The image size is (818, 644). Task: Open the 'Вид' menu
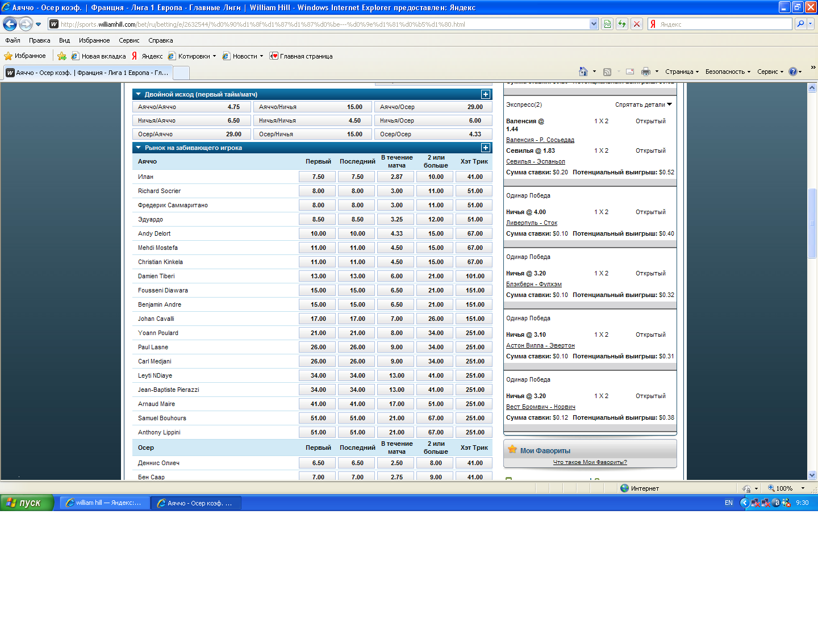[x=64, y=40]
